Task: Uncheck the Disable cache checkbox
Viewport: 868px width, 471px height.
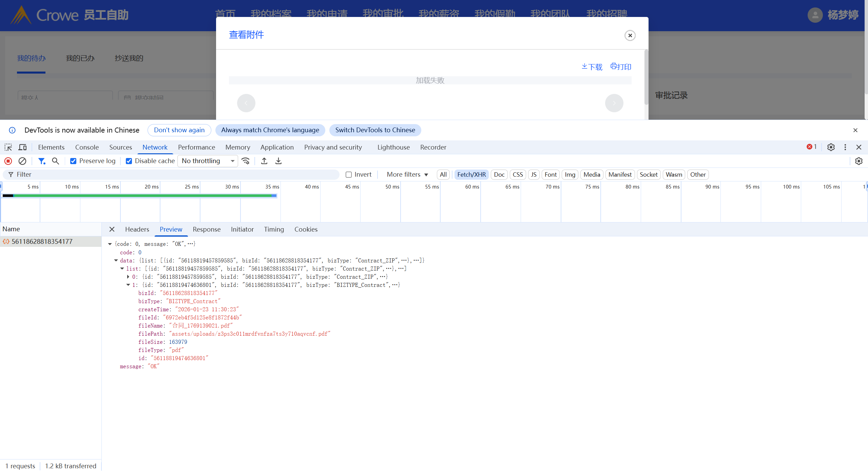Action: pyautogui.click(x=129, y=161)
